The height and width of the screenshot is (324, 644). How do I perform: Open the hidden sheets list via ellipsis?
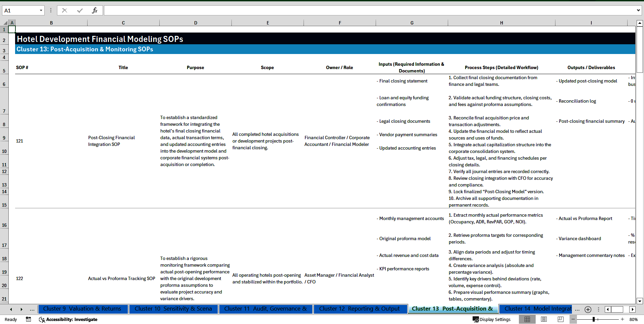32,309
